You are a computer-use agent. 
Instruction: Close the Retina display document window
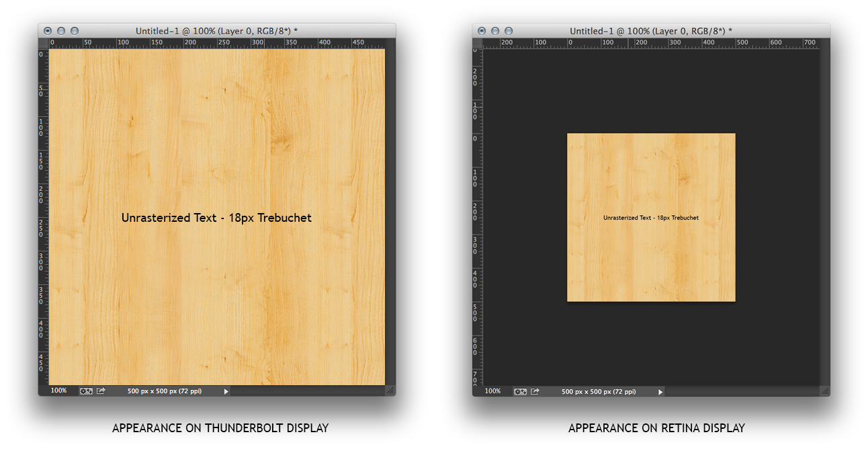click(482, 31)
